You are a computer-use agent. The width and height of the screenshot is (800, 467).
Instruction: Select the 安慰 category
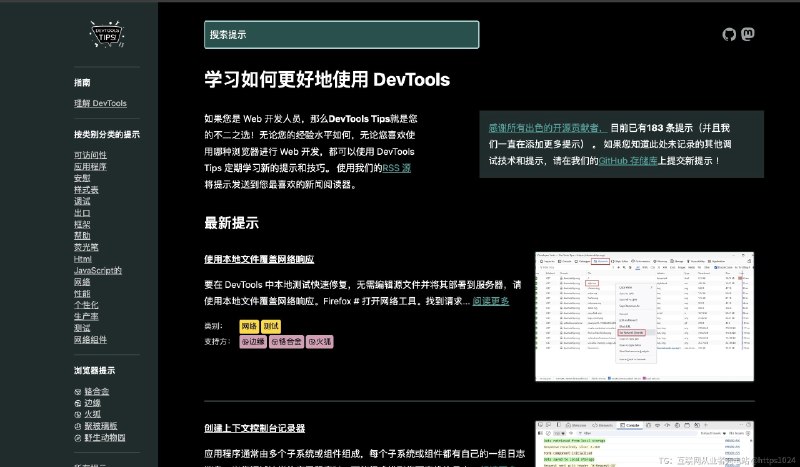pos(82,178)
